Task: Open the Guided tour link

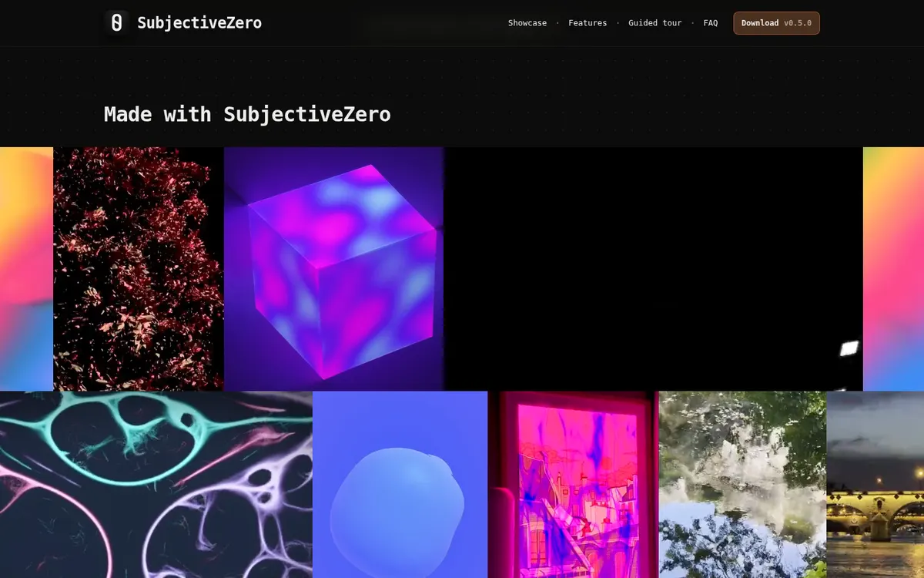Action: pos(654,23)
